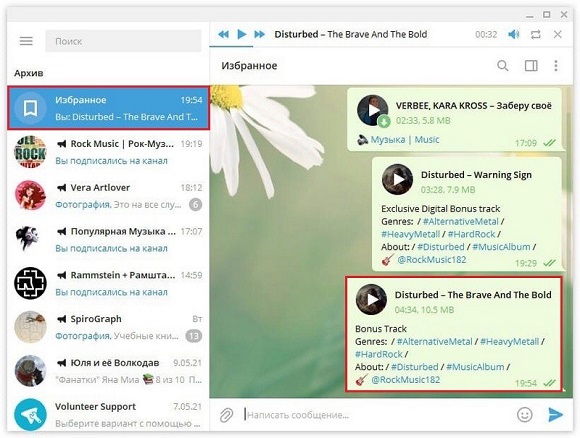
Task: Click the SpiroGraph unread badge 13
Action: click(x=193, y=336)
